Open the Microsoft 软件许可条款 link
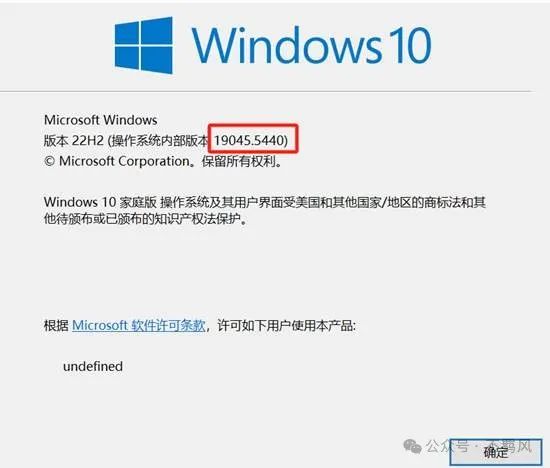The height and width of the screenshot is (468, 550). click(x=139, y=325)
